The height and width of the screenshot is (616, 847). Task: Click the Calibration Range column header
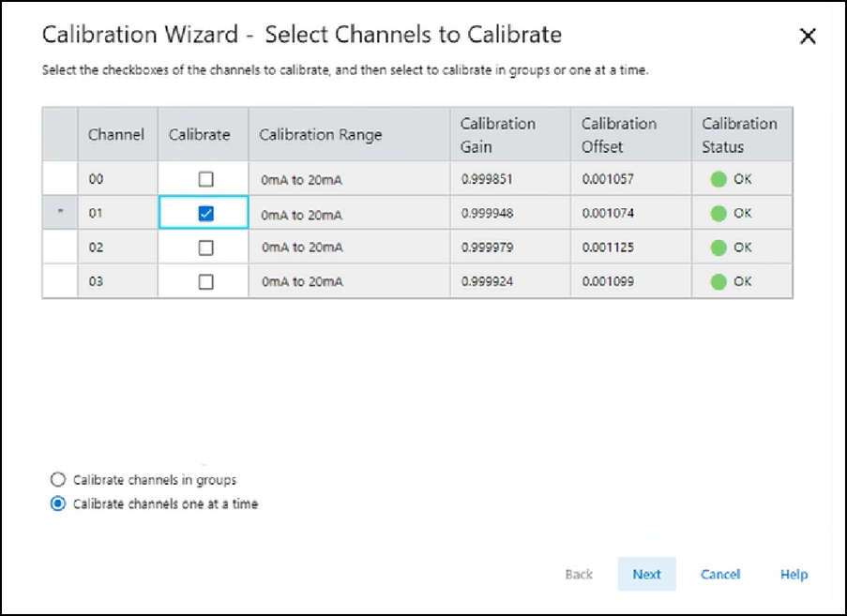321,134
